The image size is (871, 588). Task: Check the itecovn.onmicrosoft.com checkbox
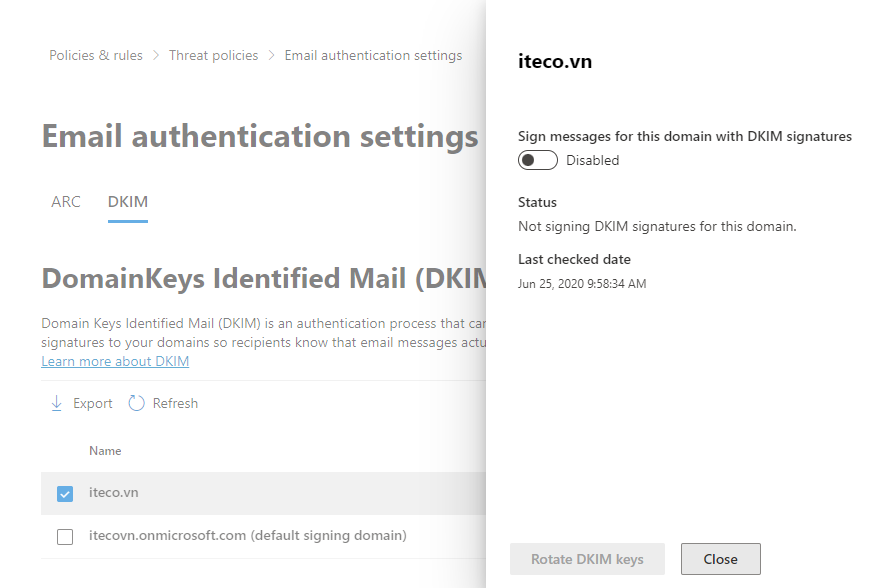pos(64,536)
